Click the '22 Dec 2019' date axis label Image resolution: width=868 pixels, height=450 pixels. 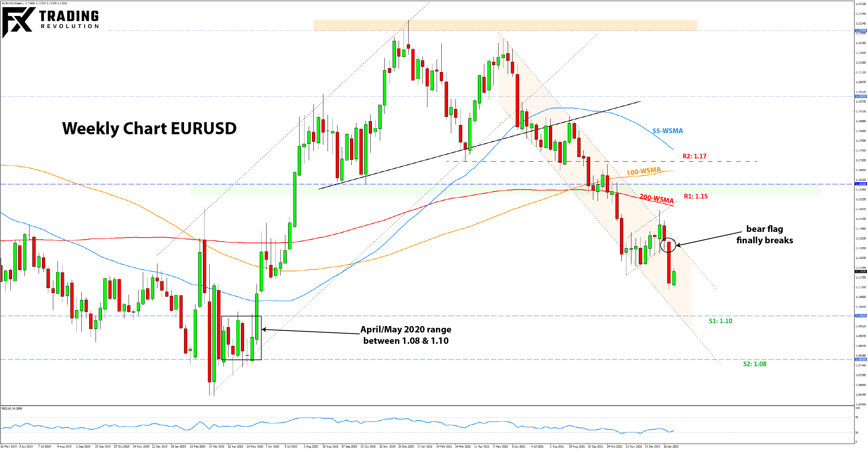tap(160, 446)
